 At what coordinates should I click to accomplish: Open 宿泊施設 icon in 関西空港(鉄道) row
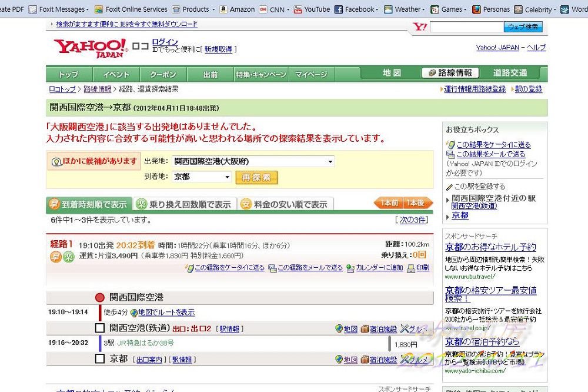point(365,329)
